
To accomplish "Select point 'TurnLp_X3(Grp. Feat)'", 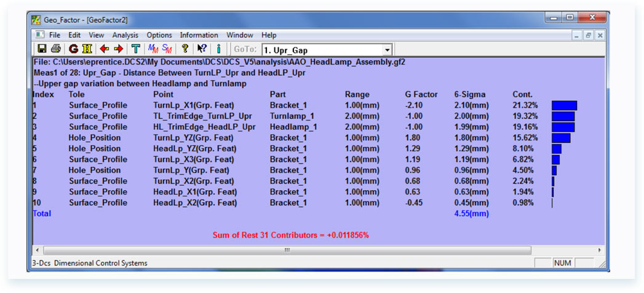I will tap(194, 159).
